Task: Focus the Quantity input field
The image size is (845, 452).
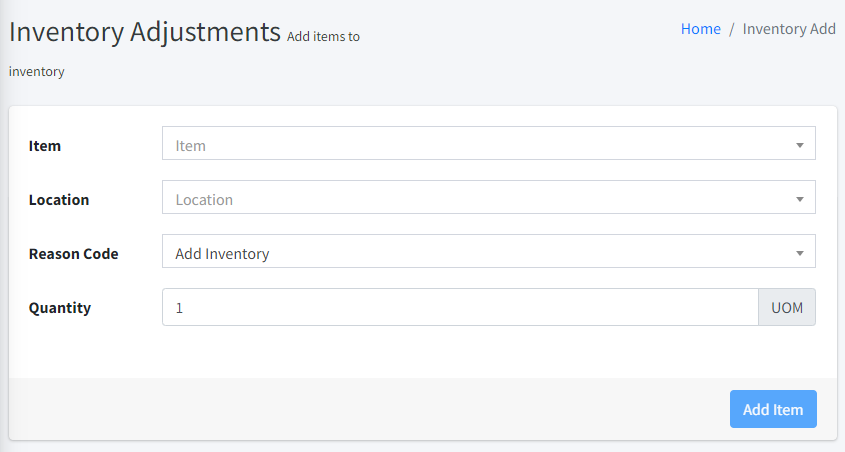Action: click(460, 308)
